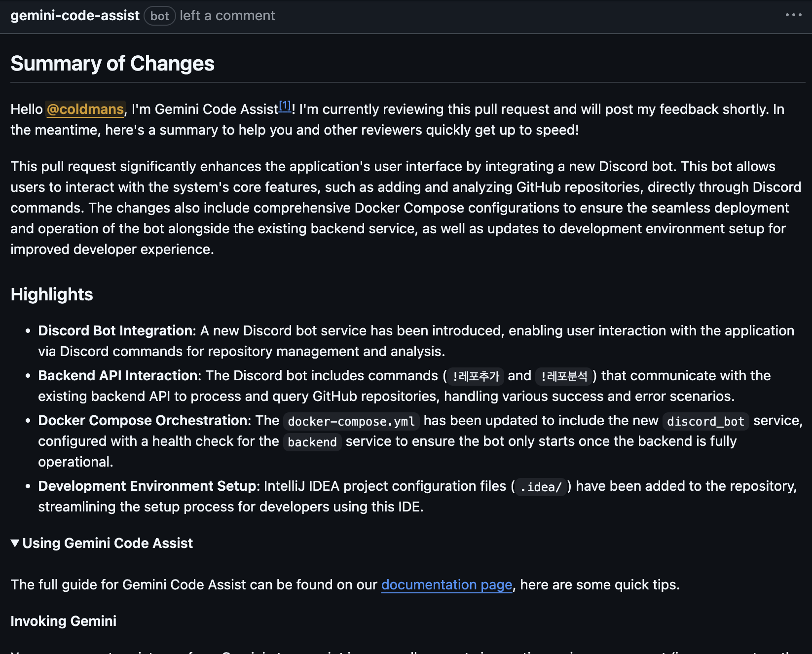
Task: Click the backend inline code snippet
Action: point(312,442)
